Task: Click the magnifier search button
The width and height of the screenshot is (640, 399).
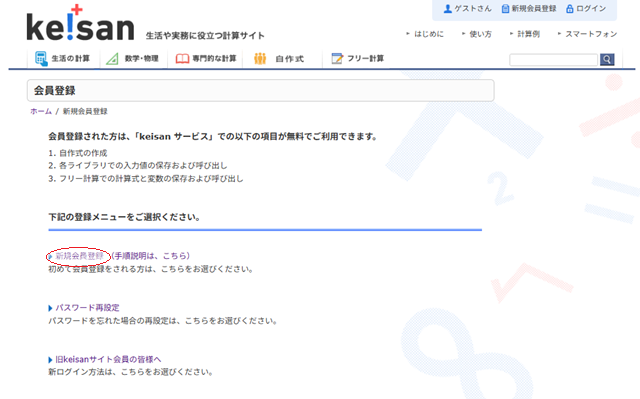Action: pyautogui.click(x=607, y=60)
